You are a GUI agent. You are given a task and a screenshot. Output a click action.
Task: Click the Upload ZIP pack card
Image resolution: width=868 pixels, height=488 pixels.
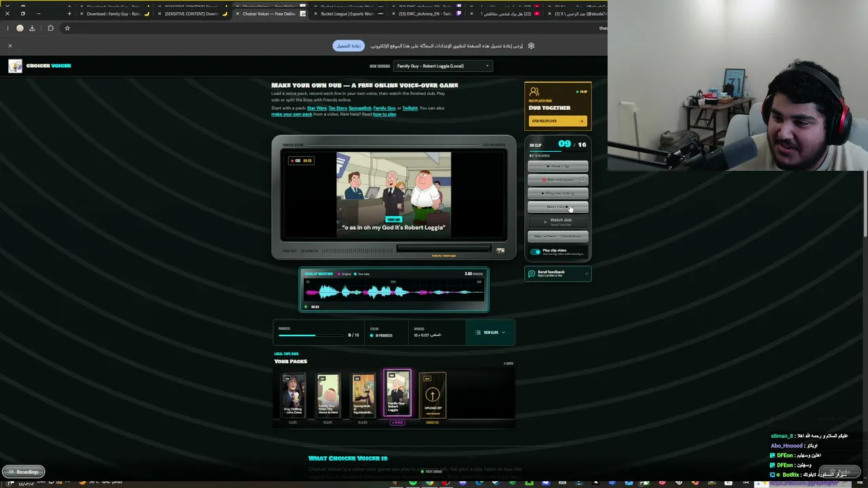433,394
